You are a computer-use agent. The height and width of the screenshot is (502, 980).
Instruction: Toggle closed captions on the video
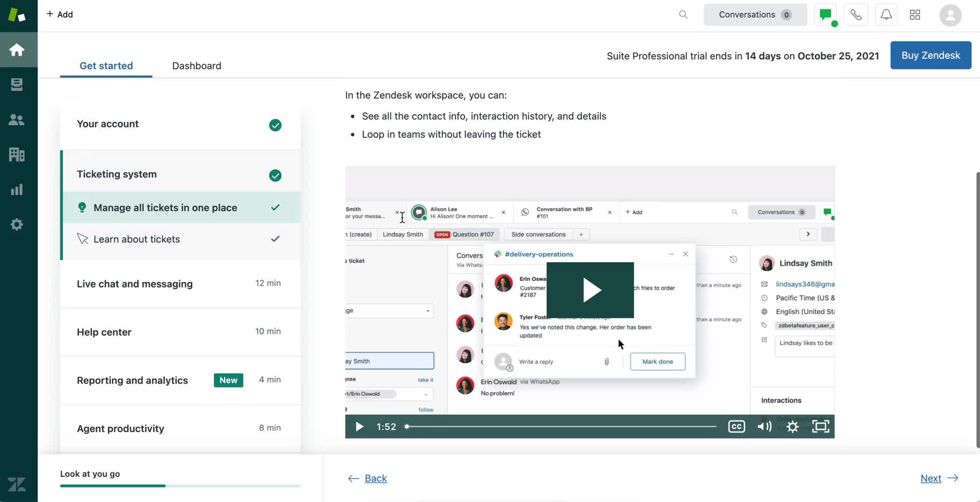[x=737, y=426]
